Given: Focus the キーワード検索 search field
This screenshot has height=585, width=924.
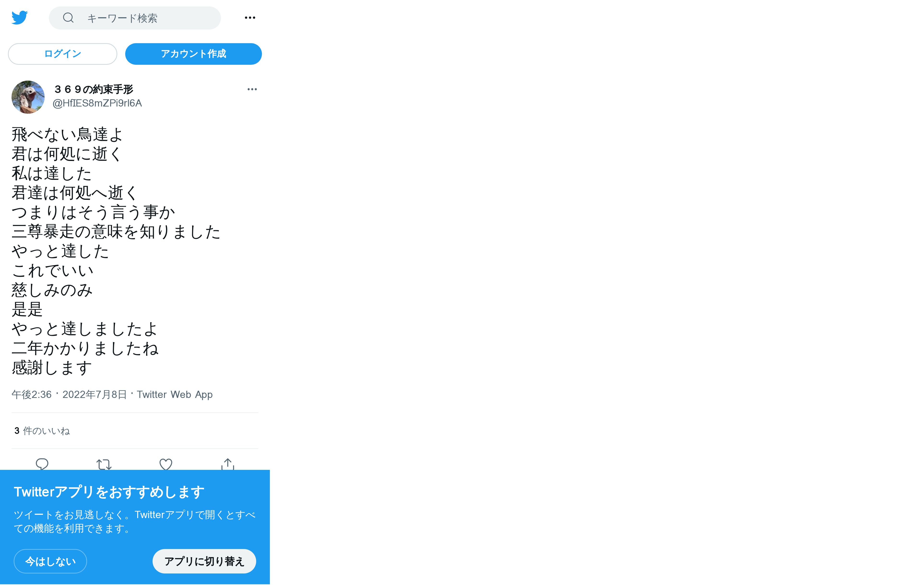Looking at the screenshot, I should (x=135, y=18).
